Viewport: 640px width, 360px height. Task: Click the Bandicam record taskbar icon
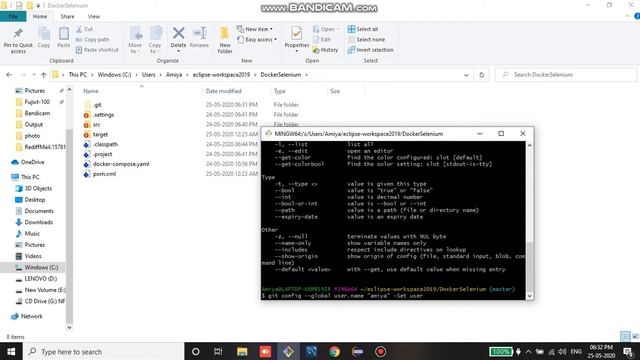click(380, 351)
